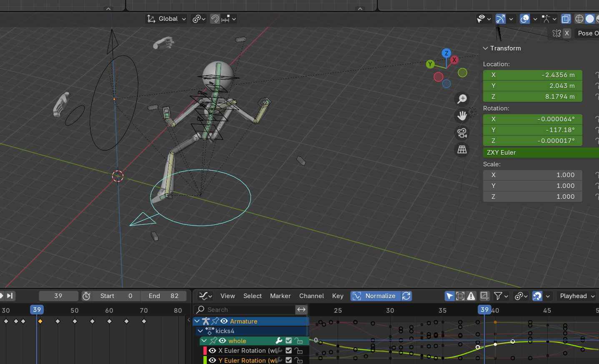Screen dimensions: 599x364
Task: Toggle only show selected arrow icon in graph editor
Action: pos(449,296)
